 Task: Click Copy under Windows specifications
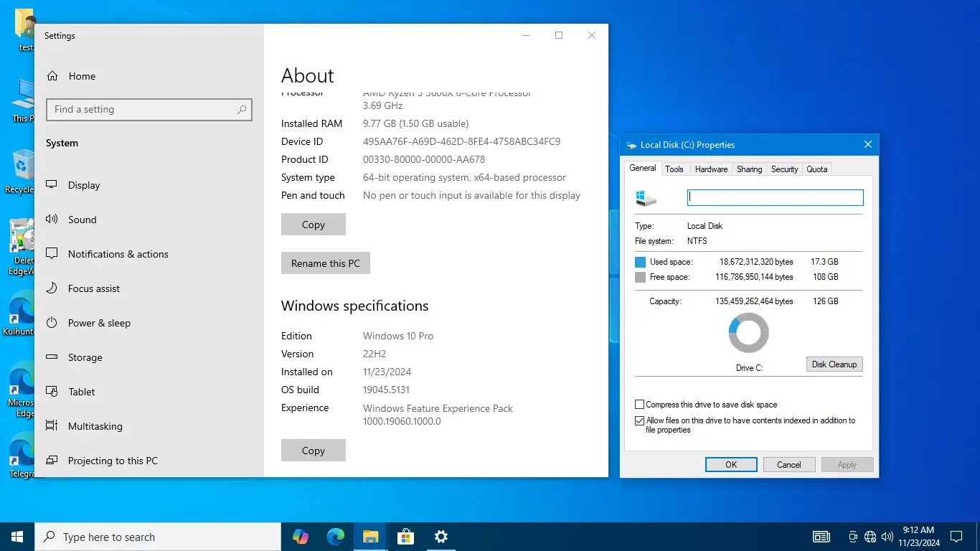(x=314, y=451)
